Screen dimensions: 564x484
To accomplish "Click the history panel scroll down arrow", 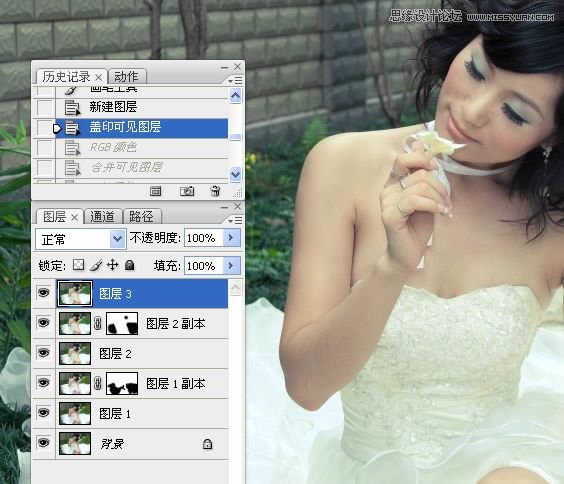I will click(x=236, y=174).
